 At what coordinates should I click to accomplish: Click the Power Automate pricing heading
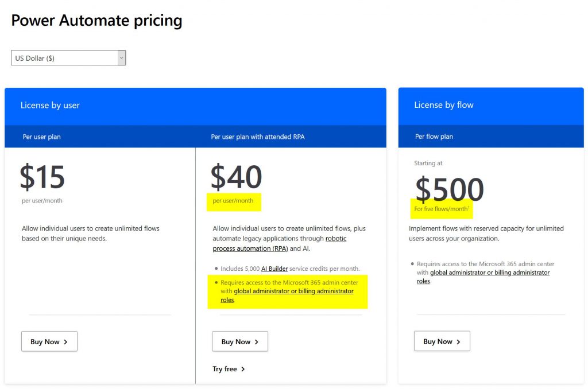(x=96, y=21)
